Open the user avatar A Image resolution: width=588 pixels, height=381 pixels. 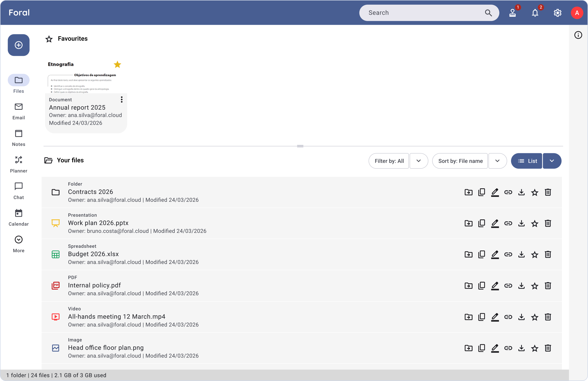point(577,12)
